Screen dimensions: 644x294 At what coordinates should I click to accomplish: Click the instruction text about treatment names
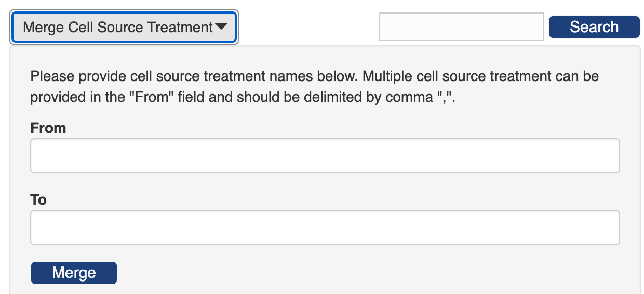[x=315, y=77]
